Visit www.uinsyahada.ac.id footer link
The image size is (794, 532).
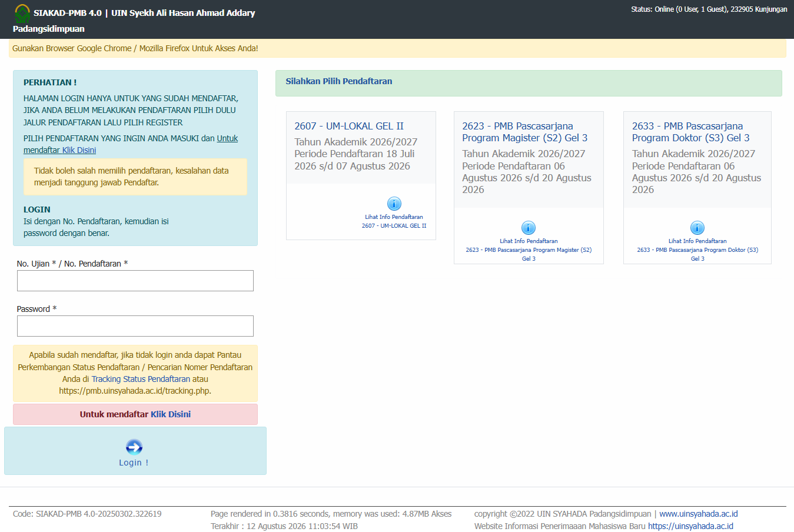(x=699, y=514)
